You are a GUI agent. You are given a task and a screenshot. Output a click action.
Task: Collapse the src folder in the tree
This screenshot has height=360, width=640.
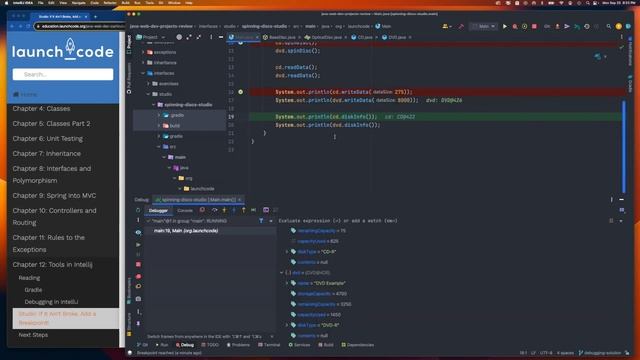click(159, 147)
